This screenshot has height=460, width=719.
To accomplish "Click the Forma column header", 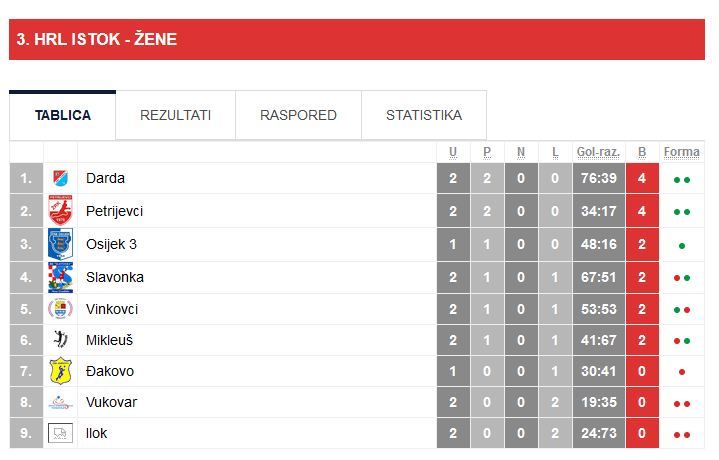I will [682, 152].
